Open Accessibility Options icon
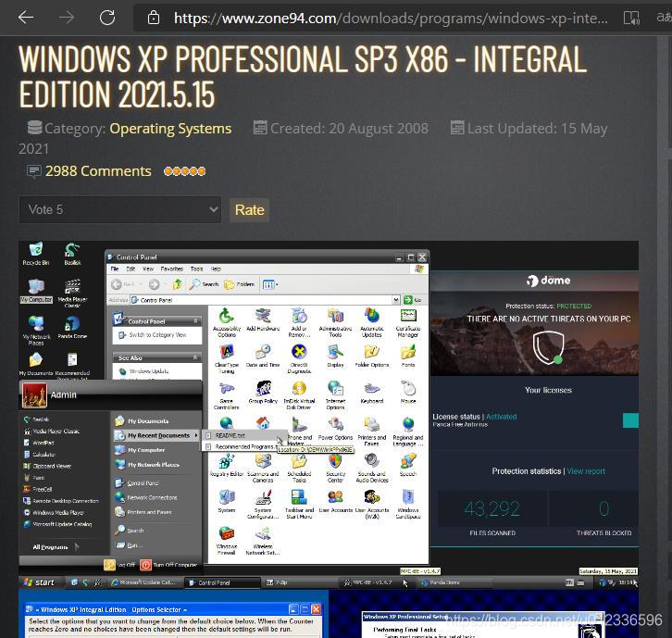The image size is (672, 638). pos(226,323)
